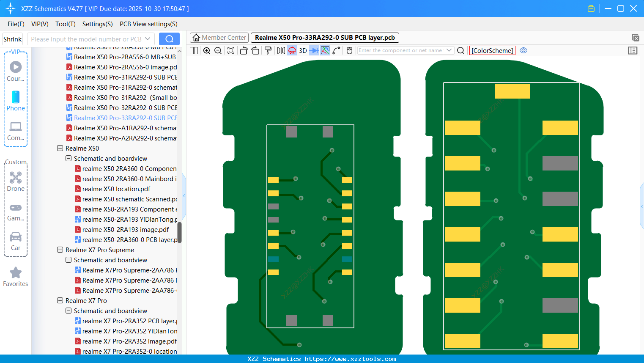Open the ColorScheme picker
This screenshot has height=363, width=644.
pyautogui.click(x=492, y=50)
